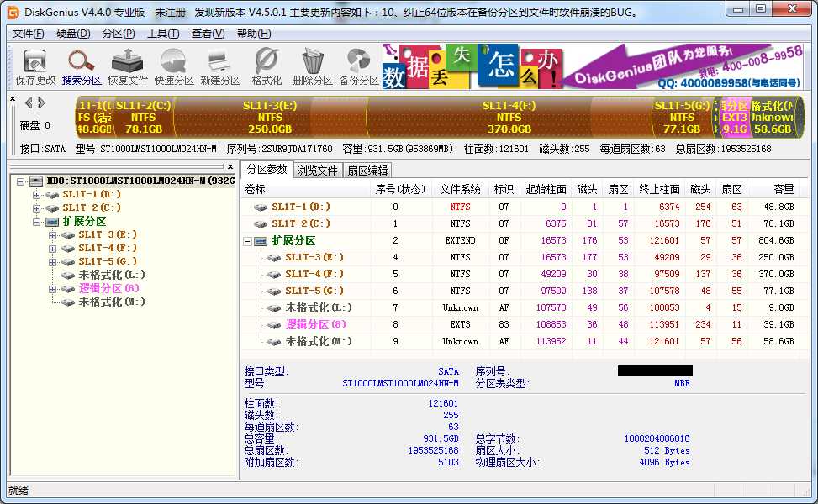The width and height of the screenshot is (818, 504).
Task: Click SL1T-1 (D:) row icon in table
Action: pos(261,207)
